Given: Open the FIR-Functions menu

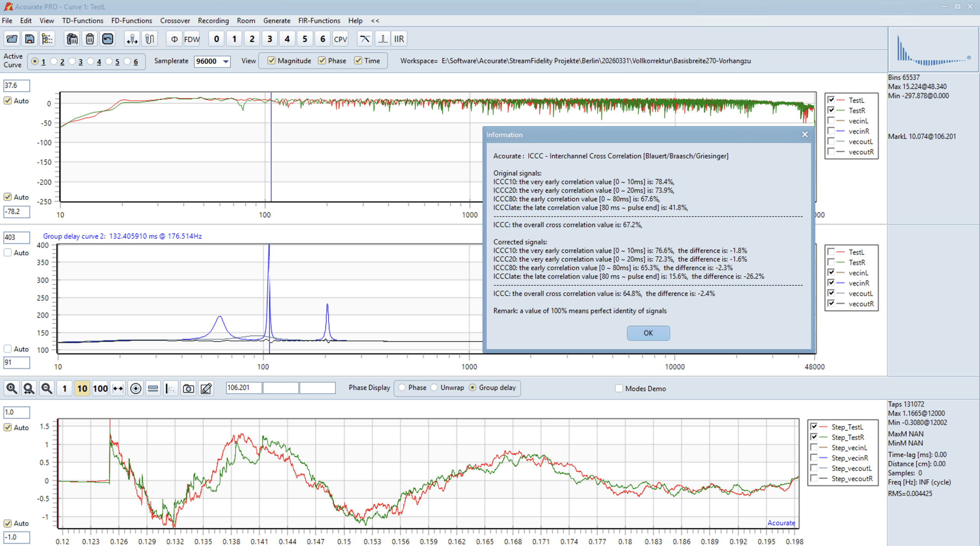Looking at the screenshot, I should [319, 21].
